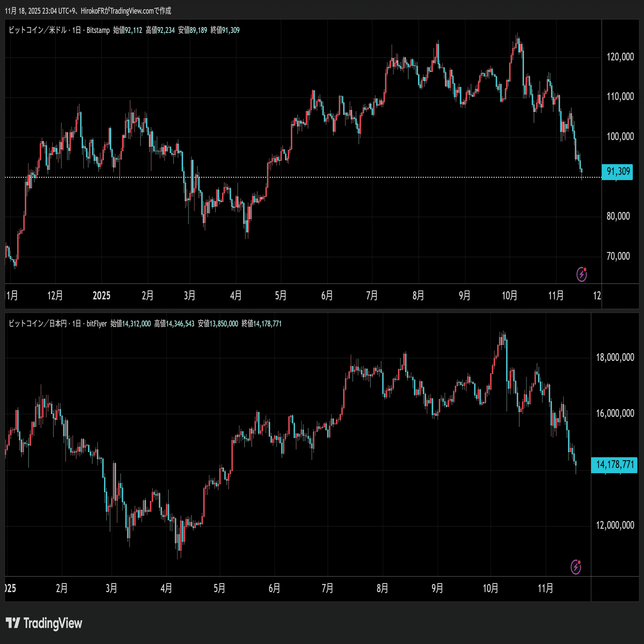Viewport: 644px width, 644px height.
Task: Click the 2025 year label on the upper time axis
Action: pyautogui.click(x=102, y=295)
